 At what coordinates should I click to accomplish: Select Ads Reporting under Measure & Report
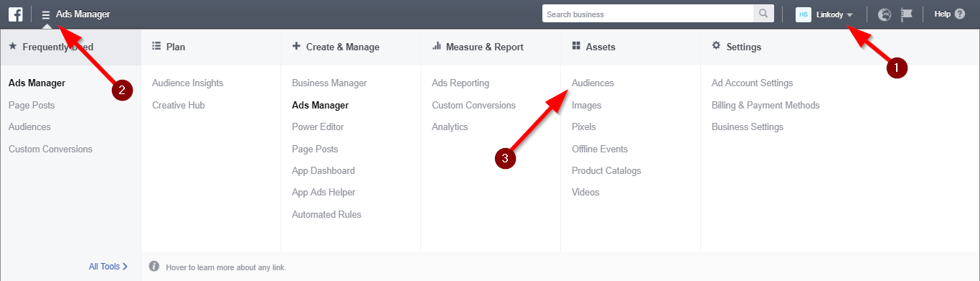461,83
